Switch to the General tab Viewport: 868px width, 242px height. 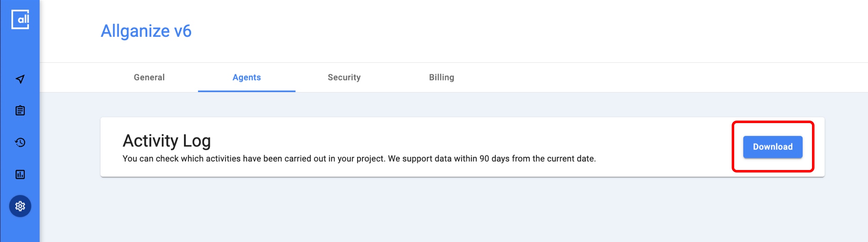coord(149,77)
